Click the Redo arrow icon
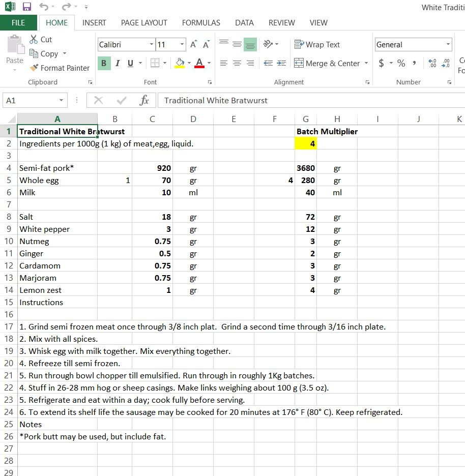The height and width of the screenshot is (476, 465). point(66,7)
